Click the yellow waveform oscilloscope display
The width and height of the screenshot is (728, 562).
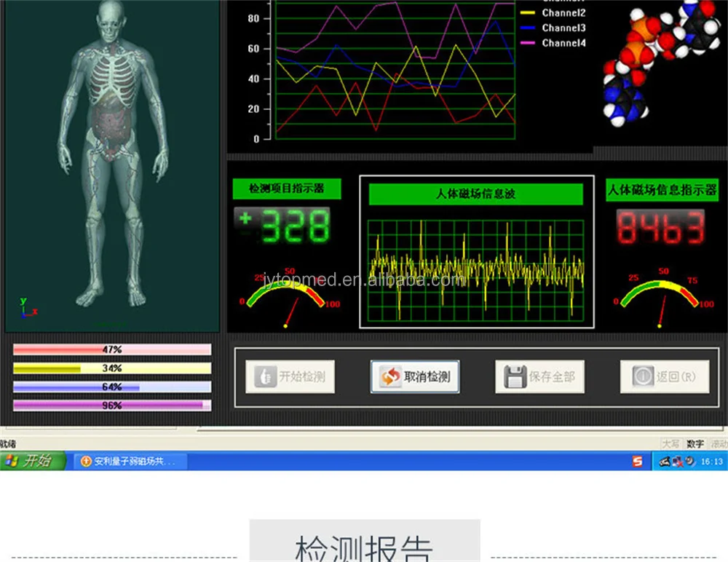476,271
